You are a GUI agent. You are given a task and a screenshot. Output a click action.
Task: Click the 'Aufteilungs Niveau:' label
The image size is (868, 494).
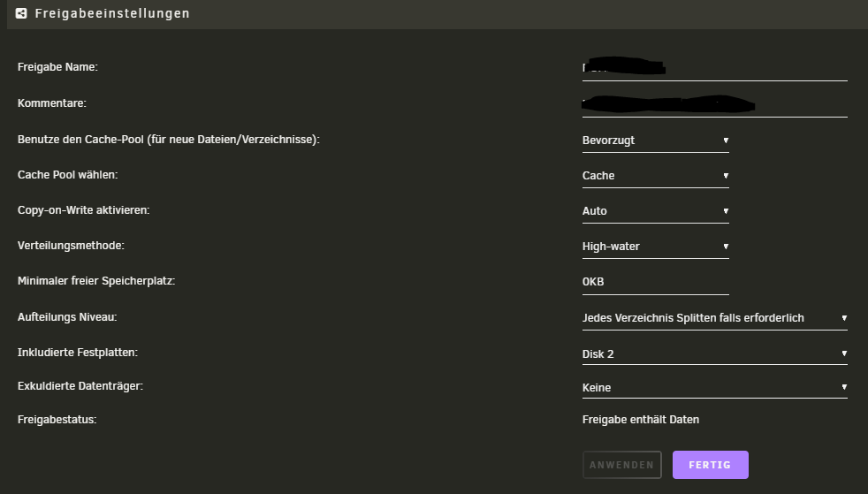67,317
